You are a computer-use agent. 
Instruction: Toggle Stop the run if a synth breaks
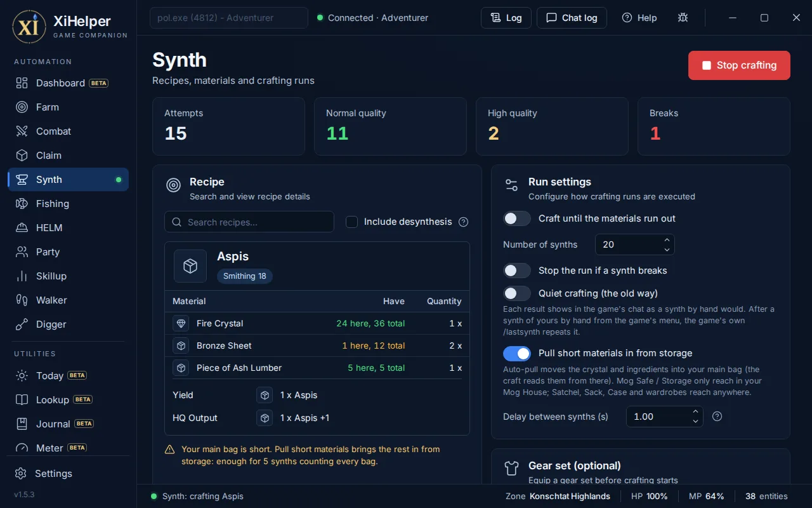pos(517,271)
